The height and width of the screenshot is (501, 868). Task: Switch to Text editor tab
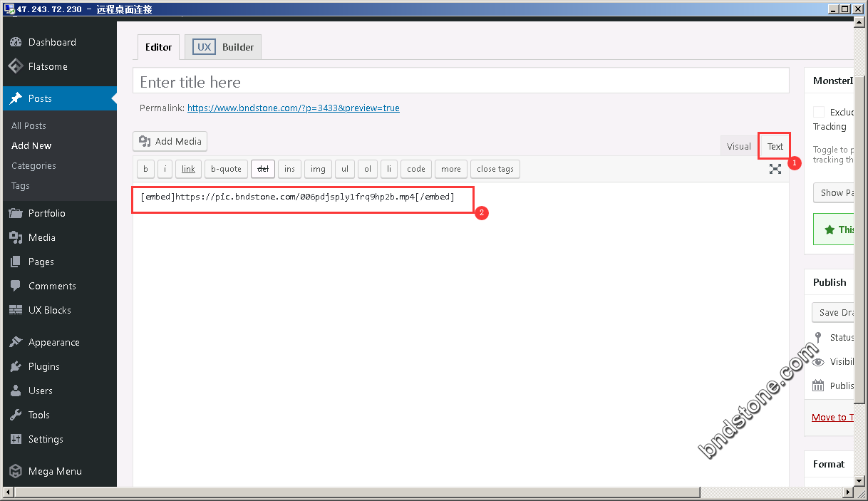coord(775,146)
